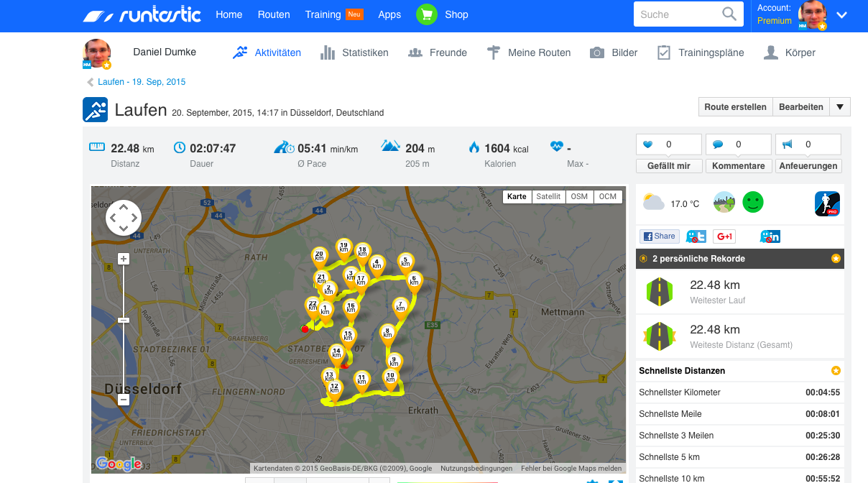Click Schnellster Kilometer row
Viewport: 868px width, 483px height.
point(739,392)
